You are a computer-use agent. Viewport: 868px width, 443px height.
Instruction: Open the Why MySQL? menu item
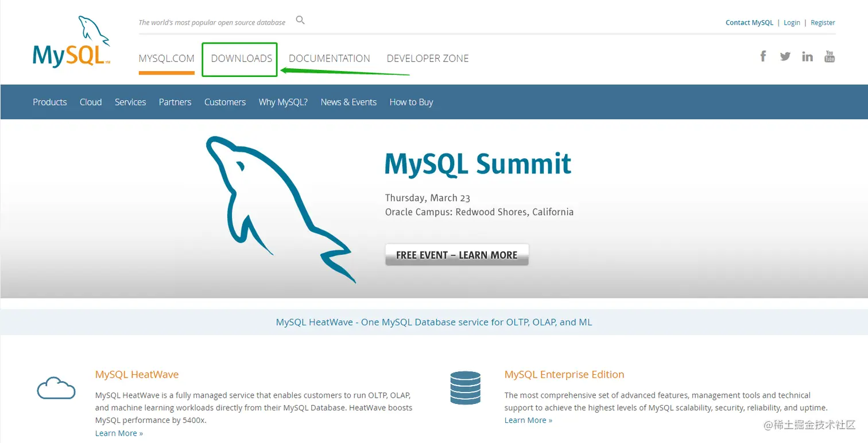[x=283, y=102]
